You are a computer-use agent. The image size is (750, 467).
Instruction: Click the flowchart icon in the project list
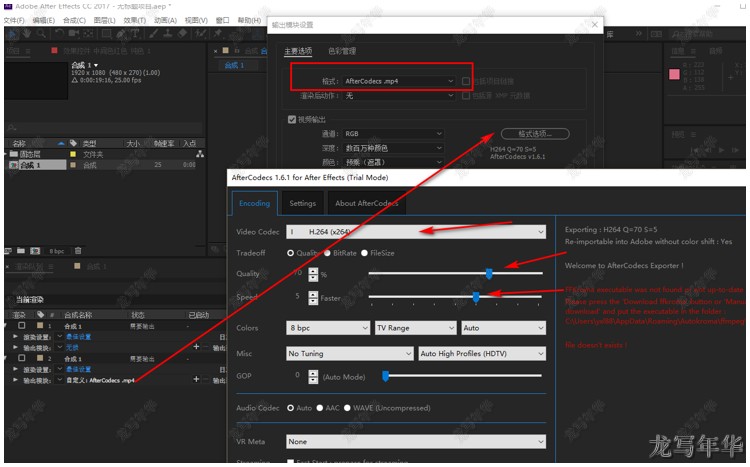pyautogui.click(x=200, y=154)
